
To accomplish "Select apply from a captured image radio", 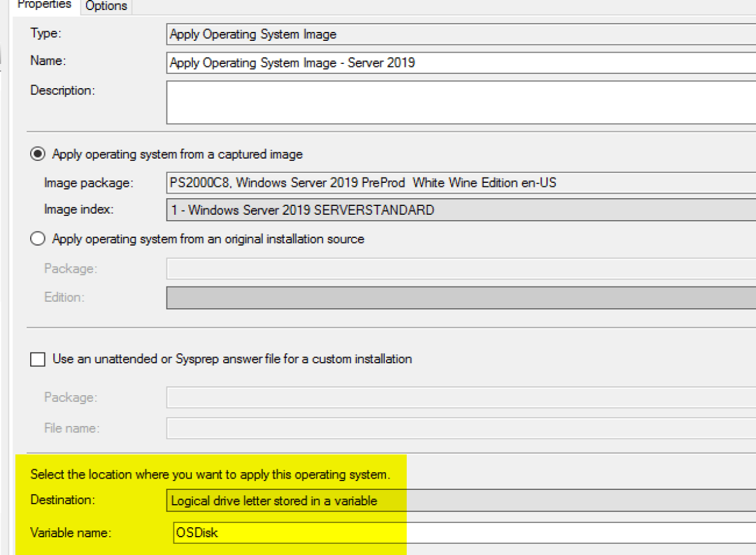I will 38,154.
